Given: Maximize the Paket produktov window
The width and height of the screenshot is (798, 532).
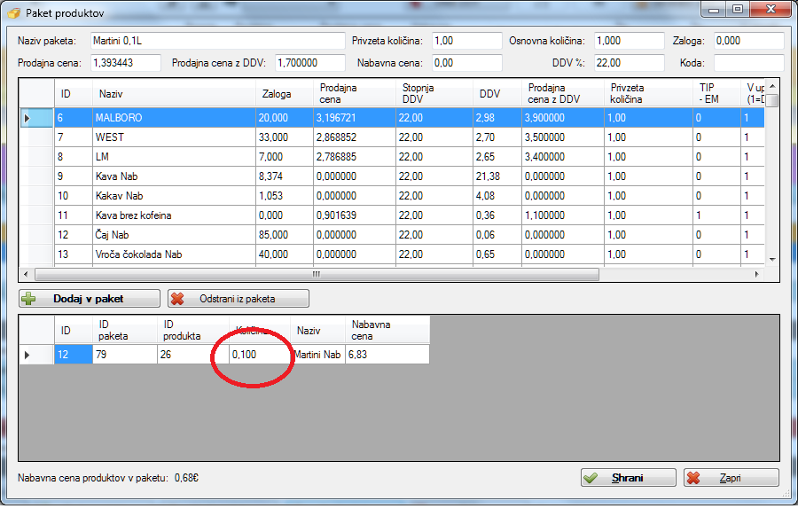Looking at the screenshot, I should pyautogui.click(x=737, y=10).
